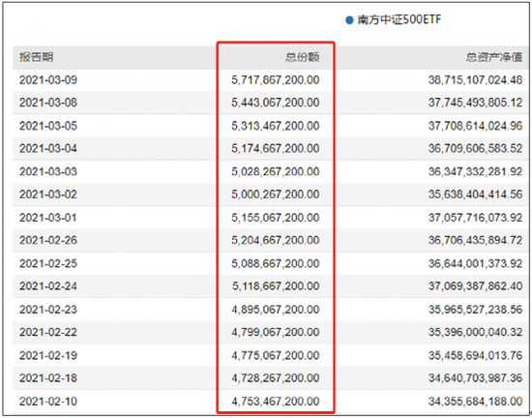Select the 2021-03-03 date cell
Screen dimensions: 532x418
48,171
